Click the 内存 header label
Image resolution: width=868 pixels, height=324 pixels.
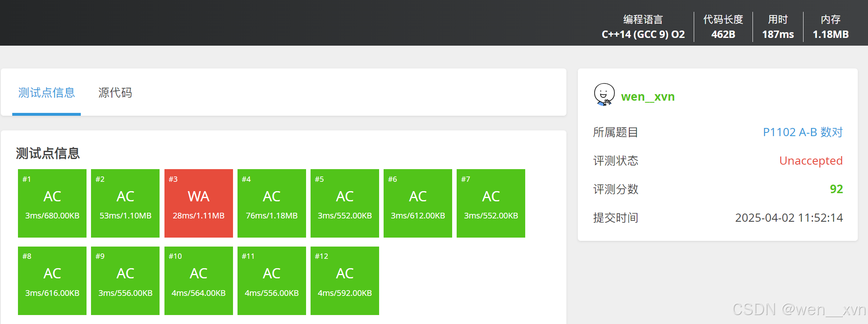[x=830, y=19]
